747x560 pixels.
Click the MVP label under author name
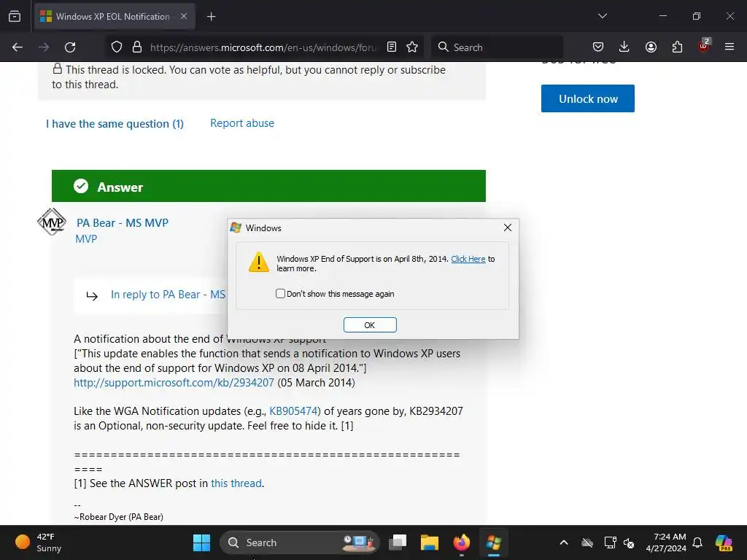pos(86,239)
